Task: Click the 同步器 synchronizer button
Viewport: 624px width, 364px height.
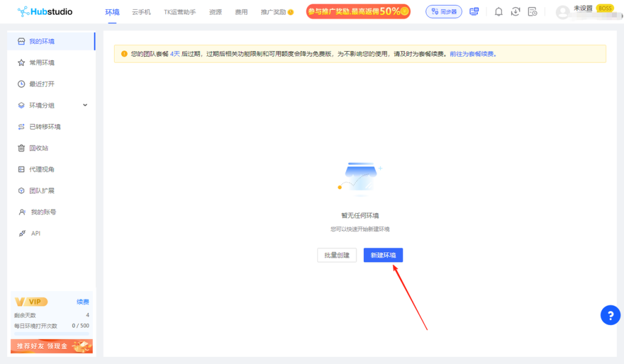Action: coord(444,12)
